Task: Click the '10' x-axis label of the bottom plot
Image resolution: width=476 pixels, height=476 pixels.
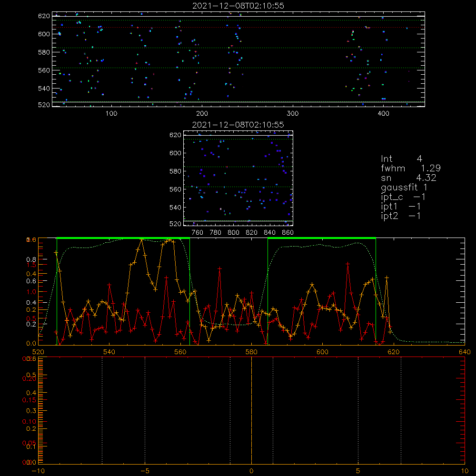Action: click(465, 471)
